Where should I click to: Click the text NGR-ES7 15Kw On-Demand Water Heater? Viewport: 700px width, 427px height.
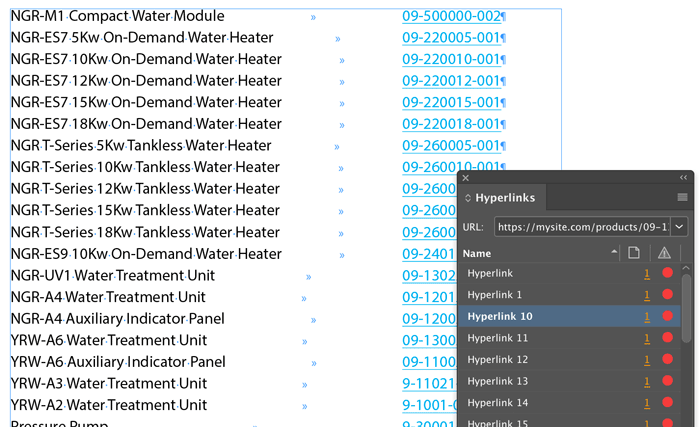click(x=146, y=102)
